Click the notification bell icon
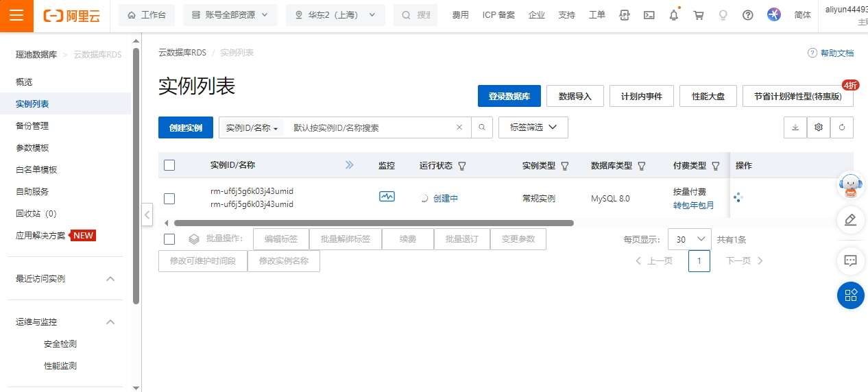 point(674,15)
